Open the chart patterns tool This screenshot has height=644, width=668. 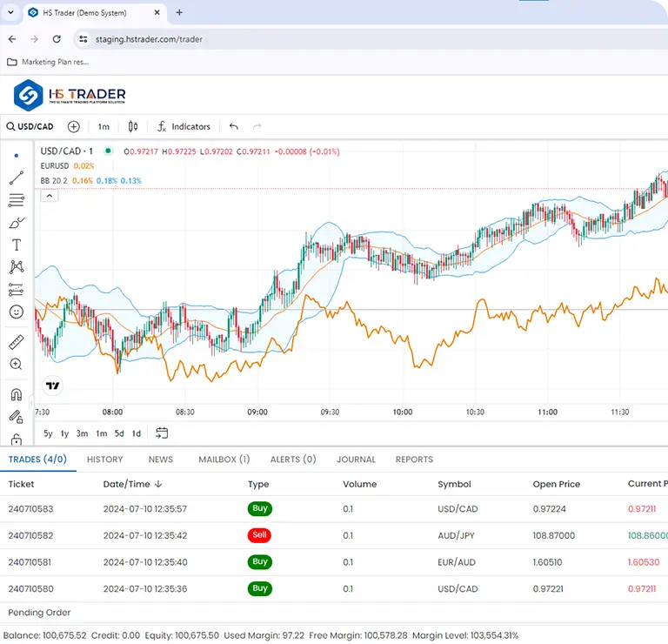[x=16, y=267]
